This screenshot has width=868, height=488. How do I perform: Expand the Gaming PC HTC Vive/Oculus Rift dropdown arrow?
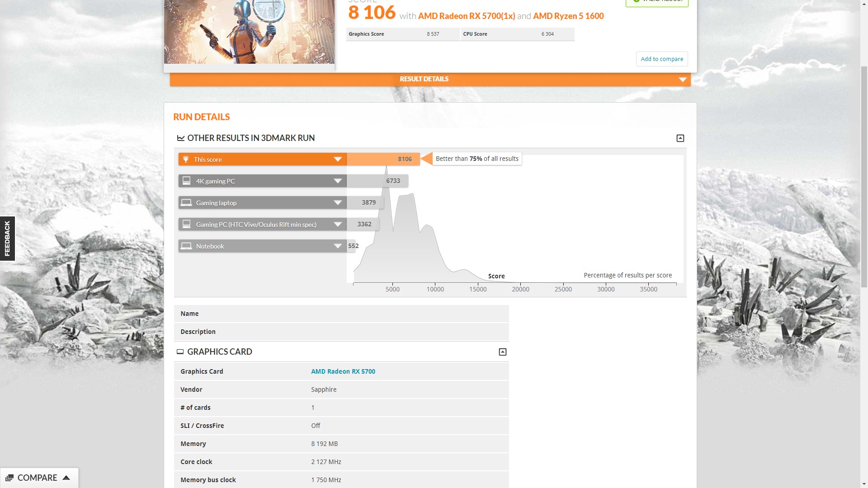click(x=337, y=225)
